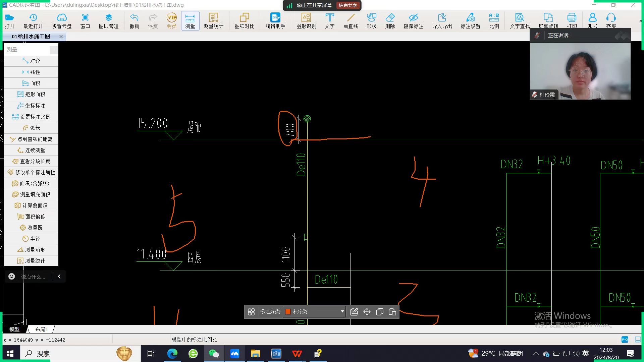Click the orange 未分类 color swatch
Viewport: 644px width, 362px height.
pos(287,311)
